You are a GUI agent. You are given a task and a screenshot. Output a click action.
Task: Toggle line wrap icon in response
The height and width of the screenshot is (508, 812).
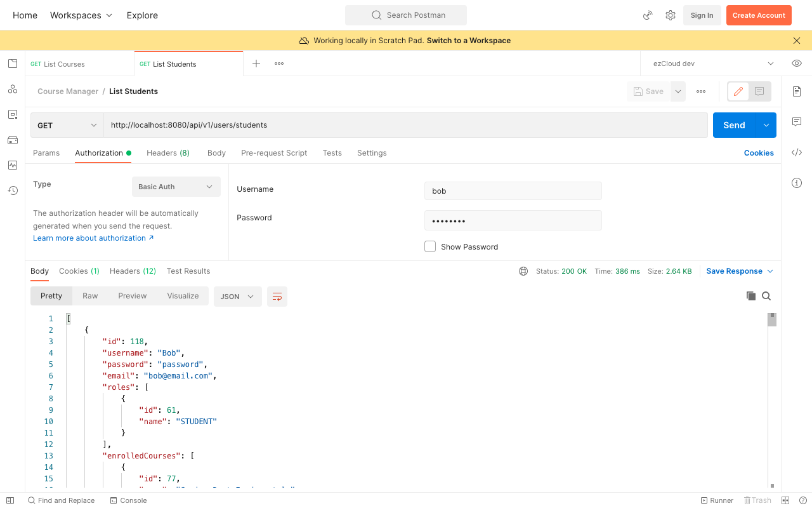tap(277, 297)
